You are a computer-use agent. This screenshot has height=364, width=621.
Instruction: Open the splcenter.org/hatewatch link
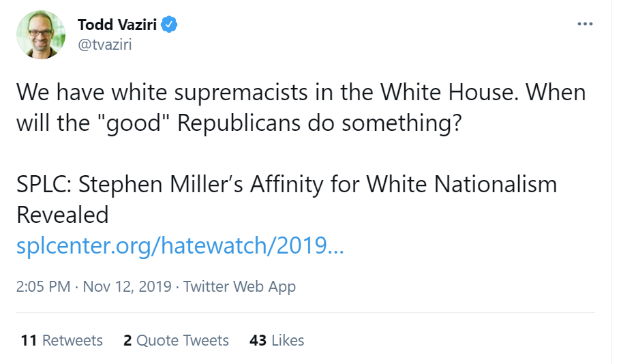pyautogui.click(x=180, y=246)
